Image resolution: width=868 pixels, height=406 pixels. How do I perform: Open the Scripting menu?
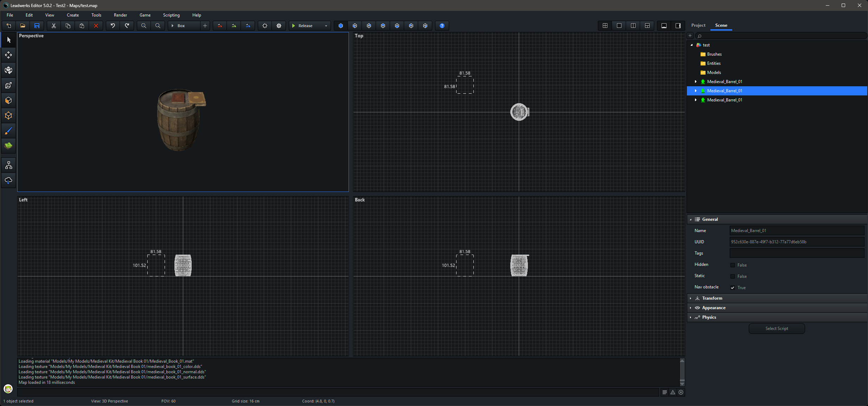click(x=171, y=15)
